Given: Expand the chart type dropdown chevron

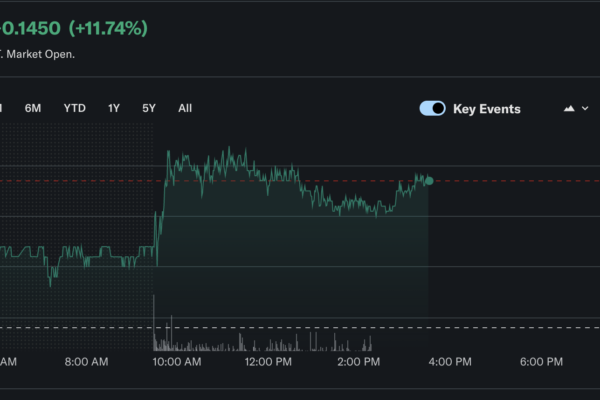Looking at the screenshot, I should click(585, 109).
